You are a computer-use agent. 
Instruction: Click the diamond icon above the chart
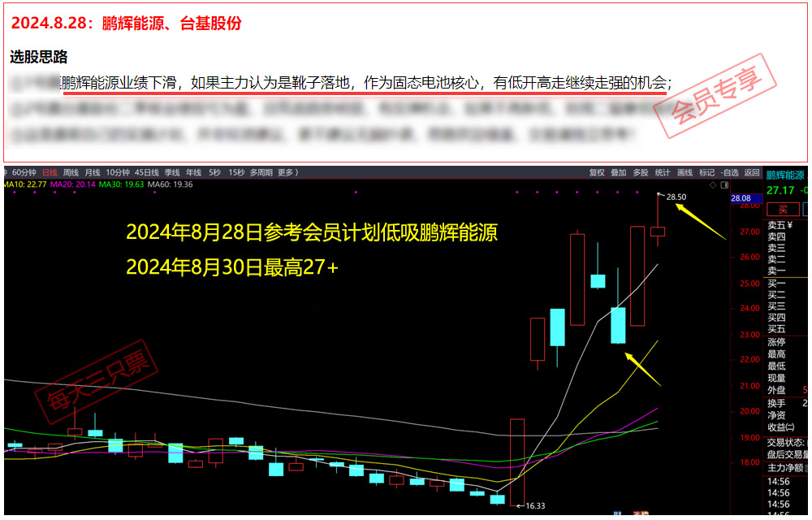point(713,185)
